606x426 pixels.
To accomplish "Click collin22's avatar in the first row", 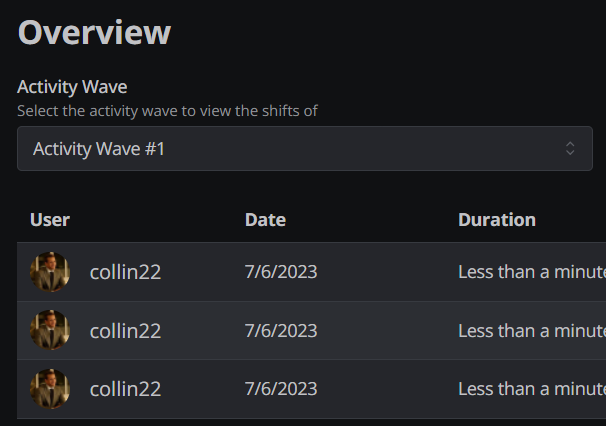I will click(x=50, y=271).
